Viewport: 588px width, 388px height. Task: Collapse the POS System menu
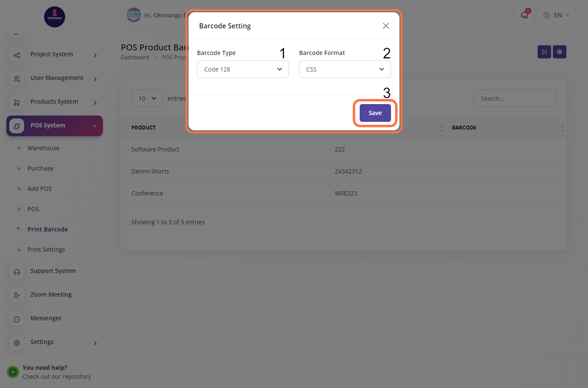[x=94, y=126]
